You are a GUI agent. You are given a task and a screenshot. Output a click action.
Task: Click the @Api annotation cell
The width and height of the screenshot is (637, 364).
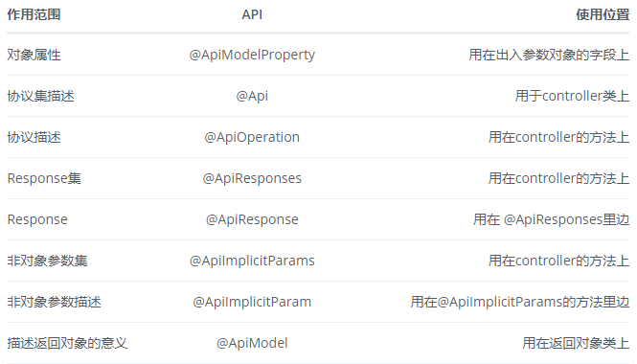(252, 97)
